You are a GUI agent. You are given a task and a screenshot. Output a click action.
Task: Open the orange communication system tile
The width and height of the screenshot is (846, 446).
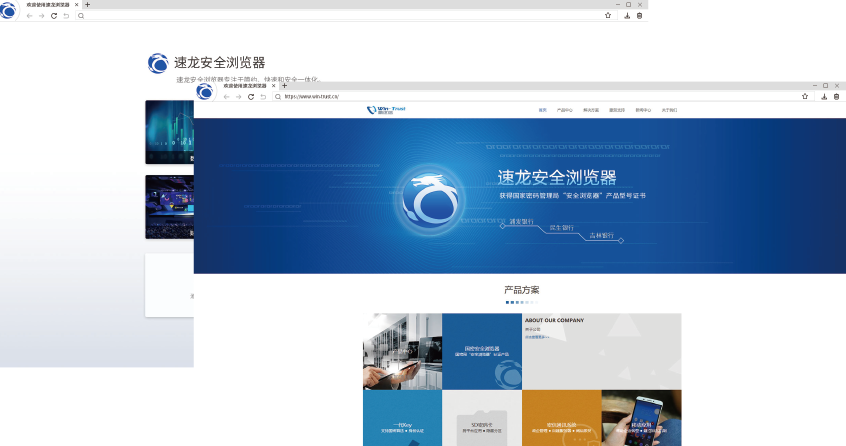[x=562, y=418]
